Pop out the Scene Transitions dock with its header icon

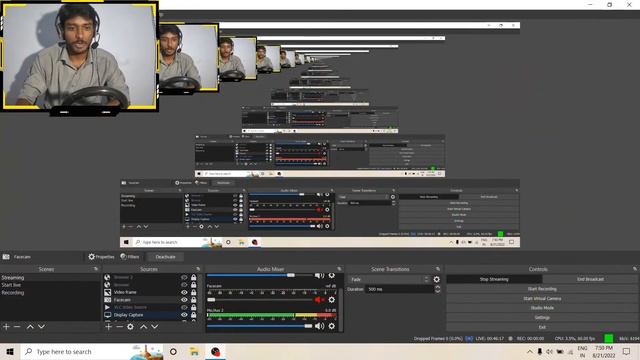(438, 269)
